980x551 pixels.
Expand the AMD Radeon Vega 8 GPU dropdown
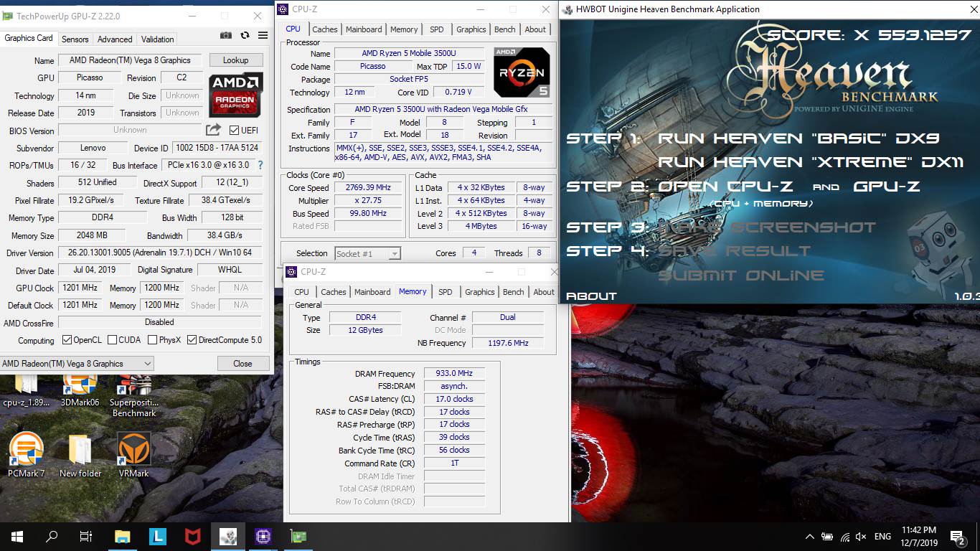click(77, 364)
